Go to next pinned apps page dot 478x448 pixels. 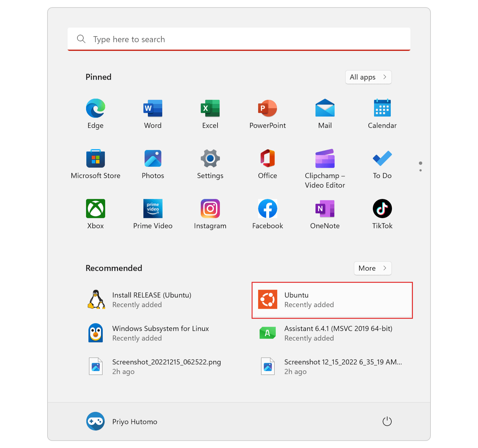[421, 170]
